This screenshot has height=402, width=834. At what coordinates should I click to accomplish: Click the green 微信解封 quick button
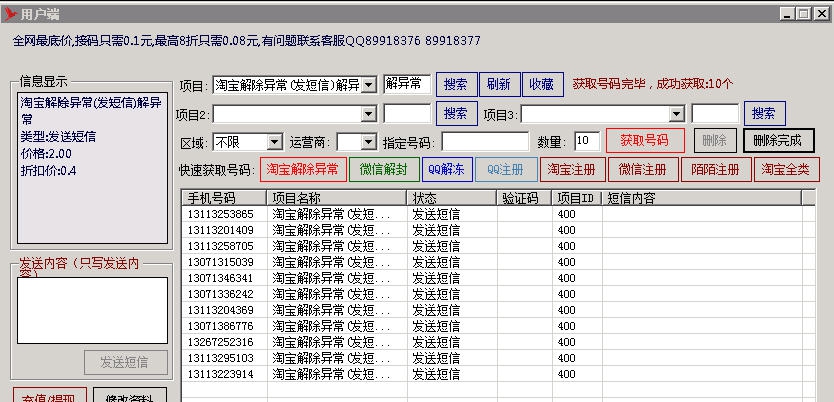pyautogui.click(x=384, y=170)
